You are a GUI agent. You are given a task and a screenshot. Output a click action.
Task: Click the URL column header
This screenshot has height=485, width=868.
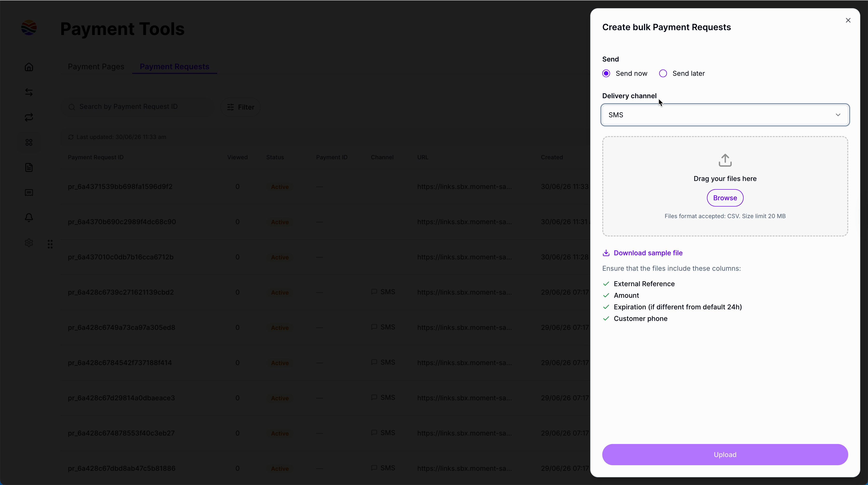point(422,157)
